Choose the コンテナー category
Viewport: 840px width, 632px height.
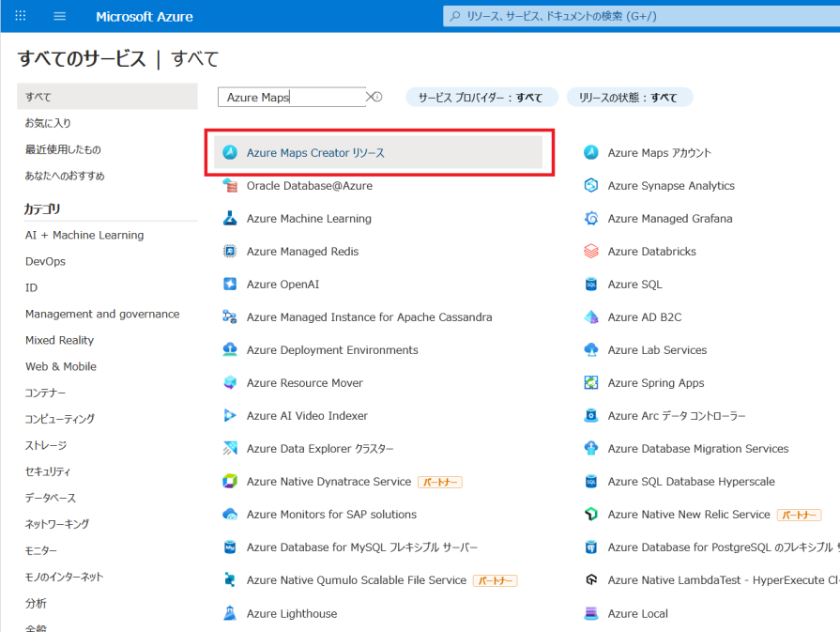tap(46, 393)
